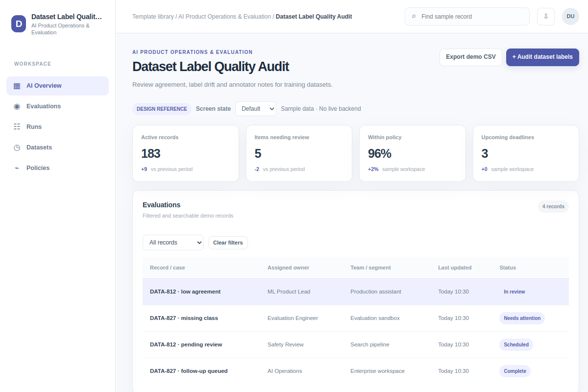Click the Policies sidebar icon
This screenshot has height=392, width=588.
click(17, 168)
